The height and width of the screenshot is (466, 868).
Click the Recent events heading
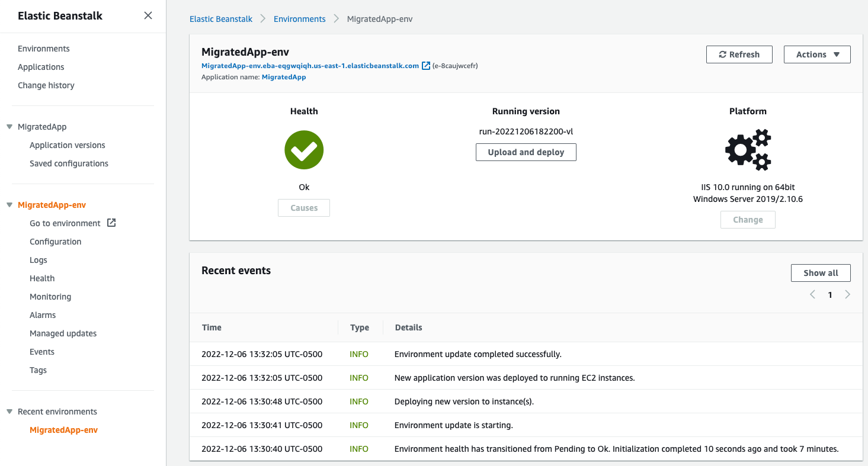tap(236, 271)
